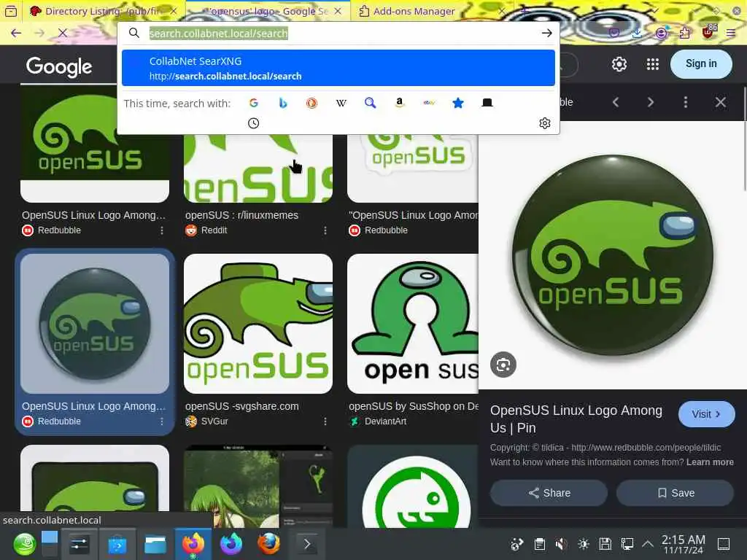Screen dimensions: 747x560
Task: Save the selected image
Action: (x=675, y=493)
